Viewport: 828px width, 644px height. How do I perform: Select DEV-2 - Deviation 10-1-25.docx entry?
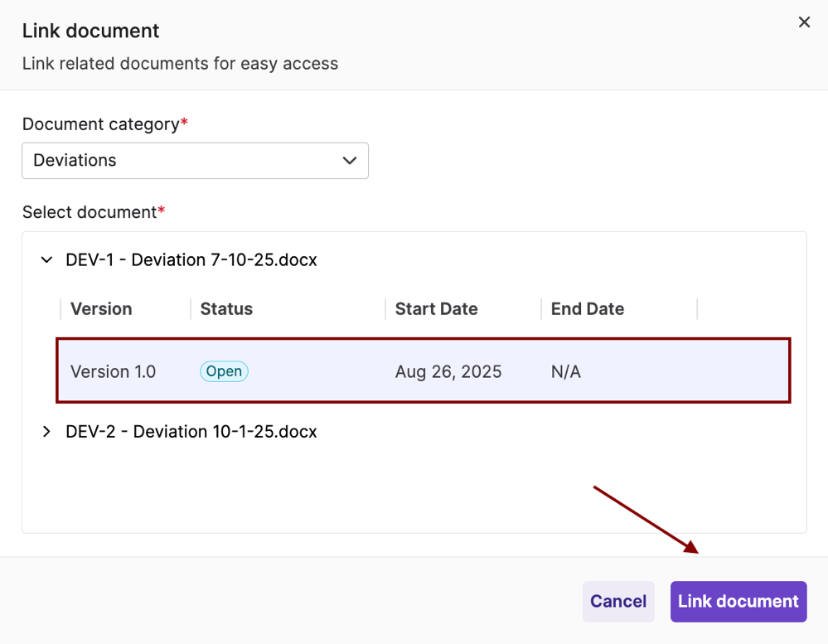coord(191,432)
